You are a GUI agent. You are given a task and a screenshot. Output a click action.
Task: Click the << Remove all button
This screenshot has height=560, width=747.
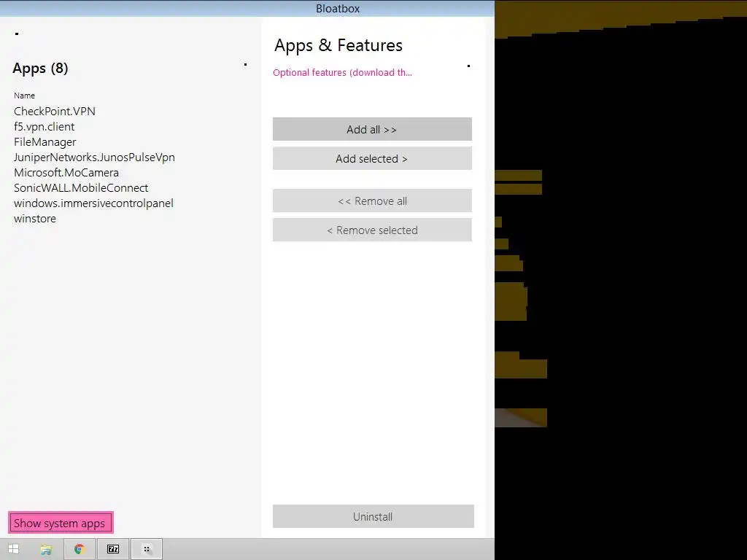tap(372, 201)
